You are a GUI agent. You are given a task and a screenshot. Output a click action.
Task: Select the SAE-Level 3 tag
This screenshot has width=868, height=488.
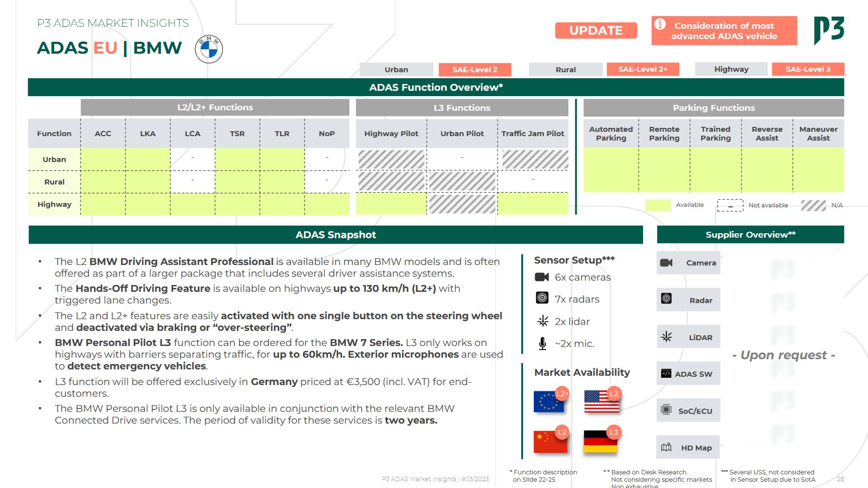[808, 69]
